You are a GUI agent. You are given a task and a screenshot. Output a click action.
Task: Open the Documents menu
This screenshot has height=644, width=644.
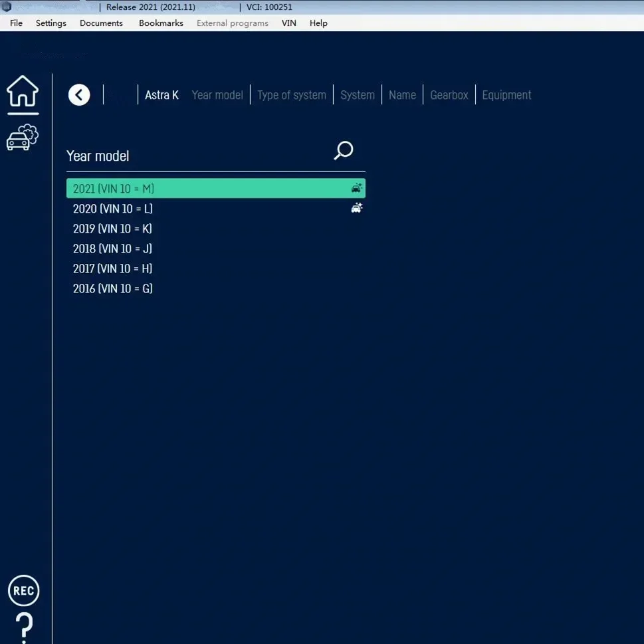(x=101, y=23)
